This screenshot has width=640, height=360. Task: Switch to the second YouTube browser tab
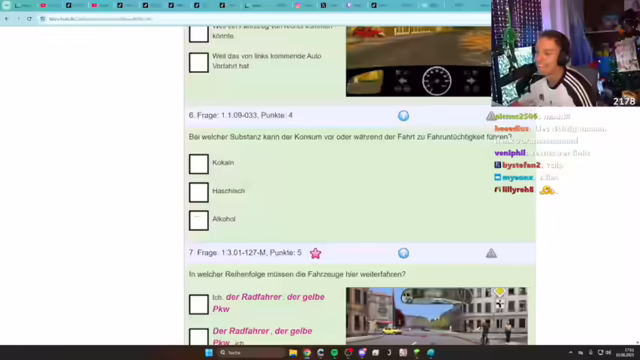[x=100, y=5]
